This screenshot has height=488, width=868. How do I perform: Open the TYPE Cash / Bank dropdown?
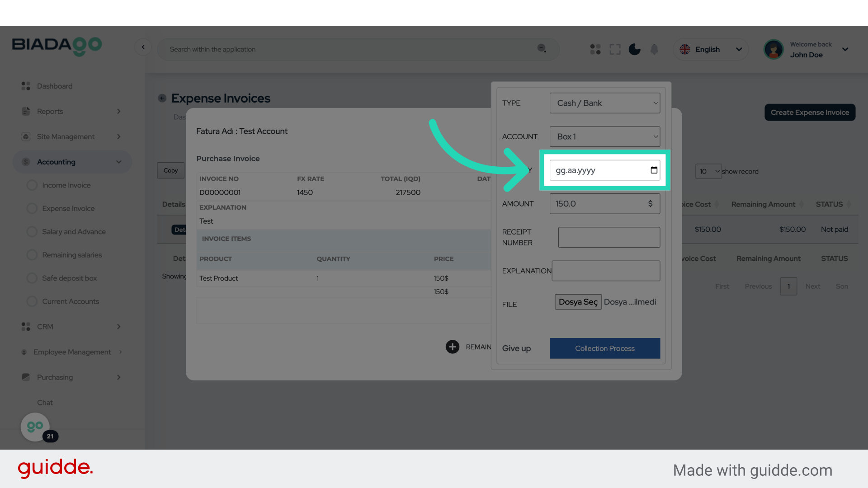604,103
